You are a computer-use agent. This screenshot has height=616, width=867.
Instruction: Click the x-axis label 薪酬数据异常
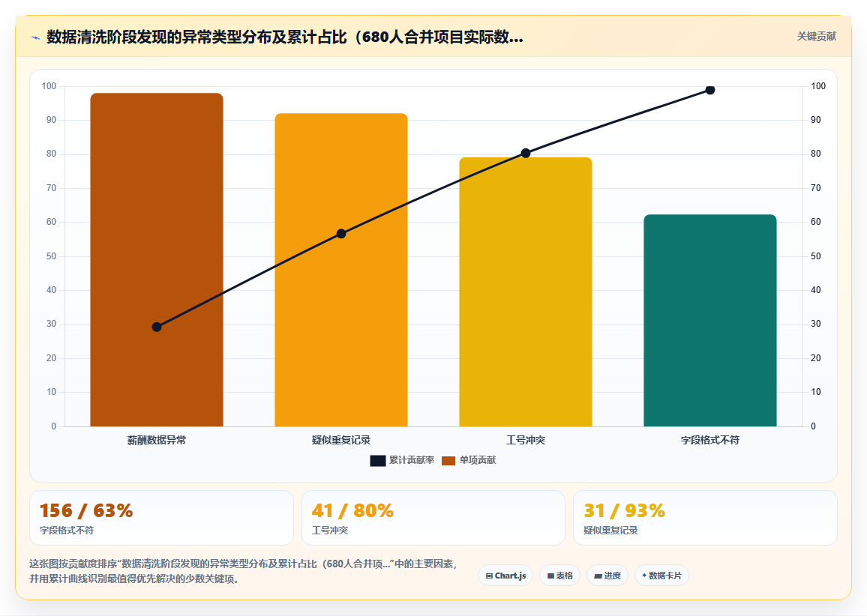pyautogui.click(x=157, y=441)
